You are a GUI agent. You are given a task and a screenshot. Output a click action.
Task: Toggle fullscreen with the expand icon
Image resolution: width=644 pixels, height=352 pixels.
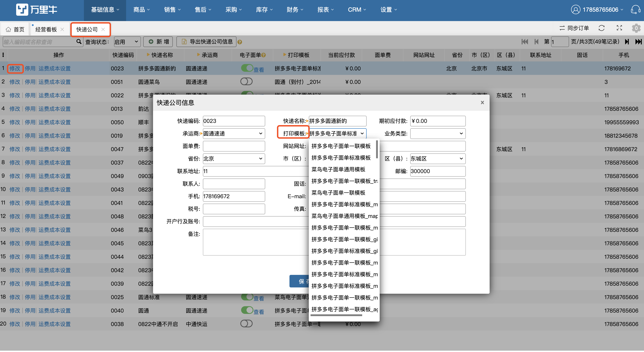[x=619, y=28]
